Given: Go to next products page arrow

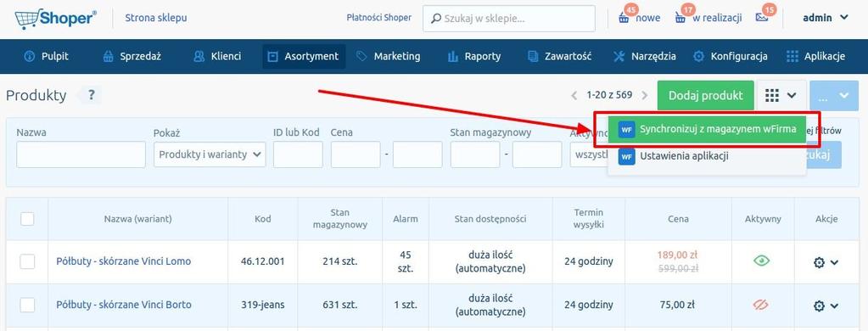Looking at the screenshot, I should pyautogui.click(x=644, y=95).
